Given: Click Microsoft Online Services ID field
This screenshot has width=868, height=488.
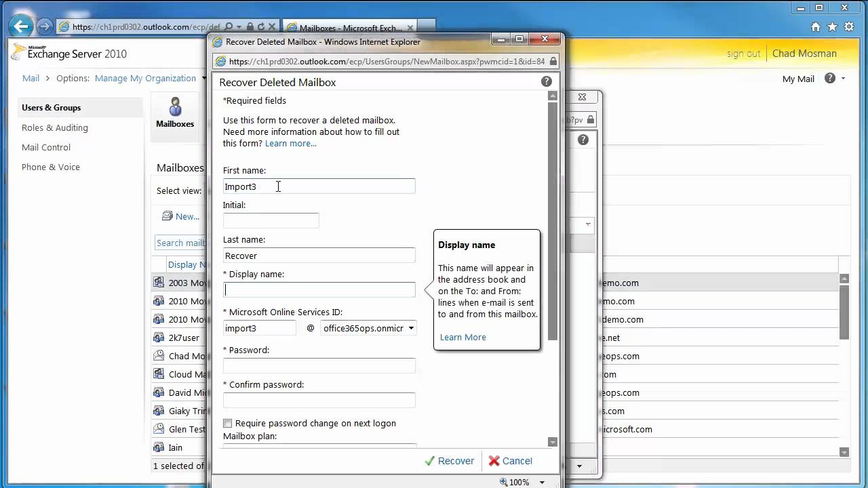Looking at the screenshot, I should (260, 328).
